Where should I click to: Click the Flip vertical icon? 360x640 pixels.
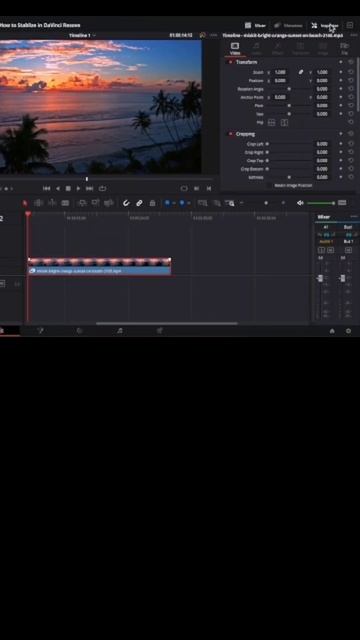coord(284,122)
